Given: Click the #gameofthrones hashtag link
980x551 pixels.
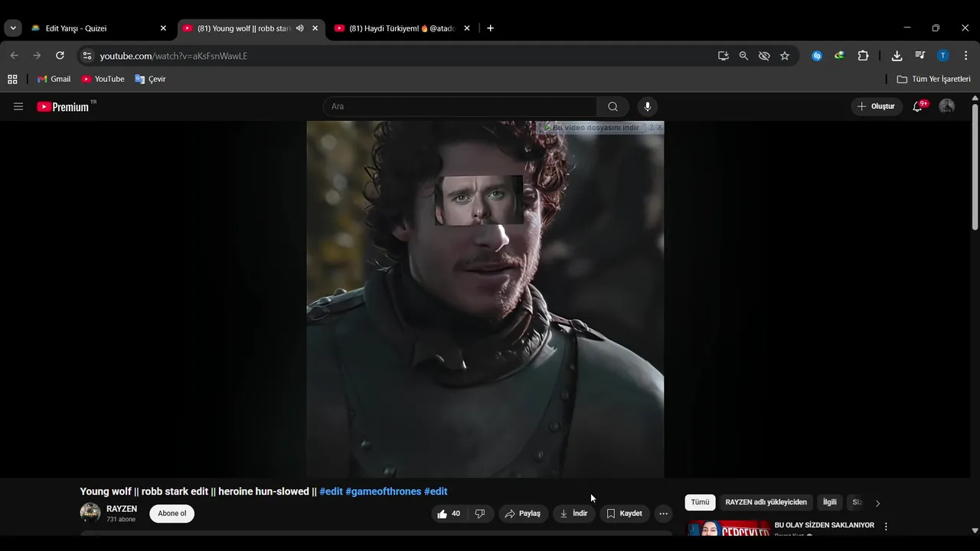Looking at the screenshot, I should 384,491.
